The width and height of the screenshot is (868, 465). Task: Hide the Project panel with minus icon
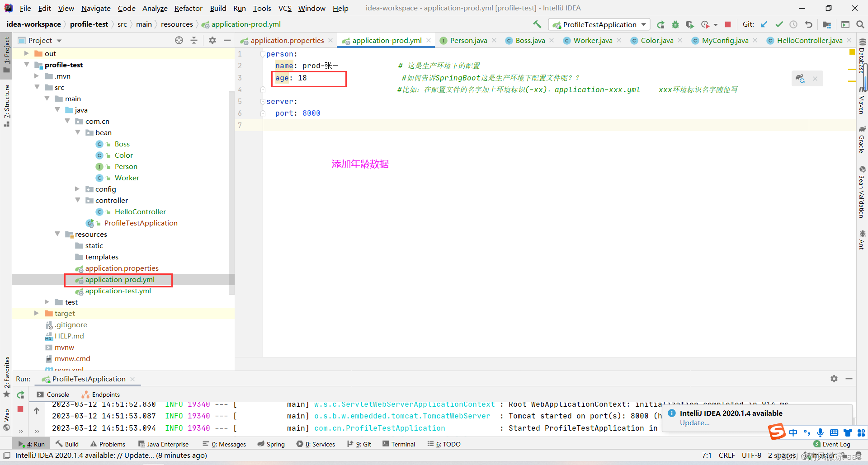227,40
